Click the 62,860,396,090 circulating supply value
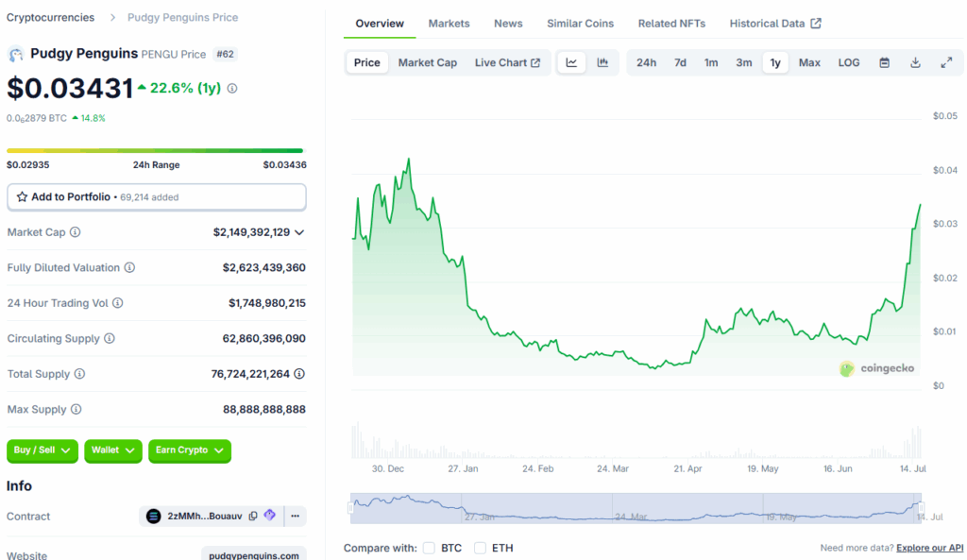Viewport: 967px width, 560px height. click(x=264, y=339)
